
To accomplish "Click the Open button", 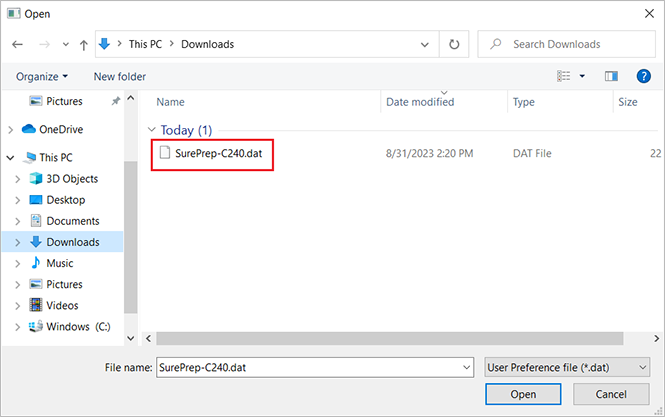I will click(x=523, y=394).
